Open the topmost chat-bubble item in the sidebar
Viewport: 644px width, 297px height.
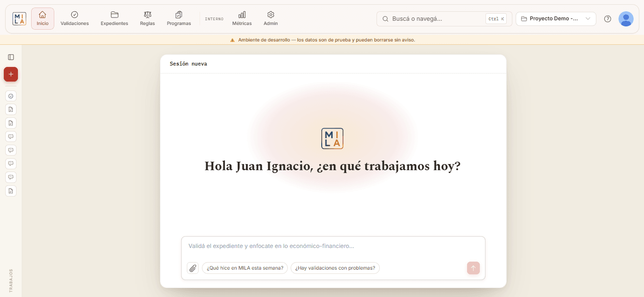[11, 137]
